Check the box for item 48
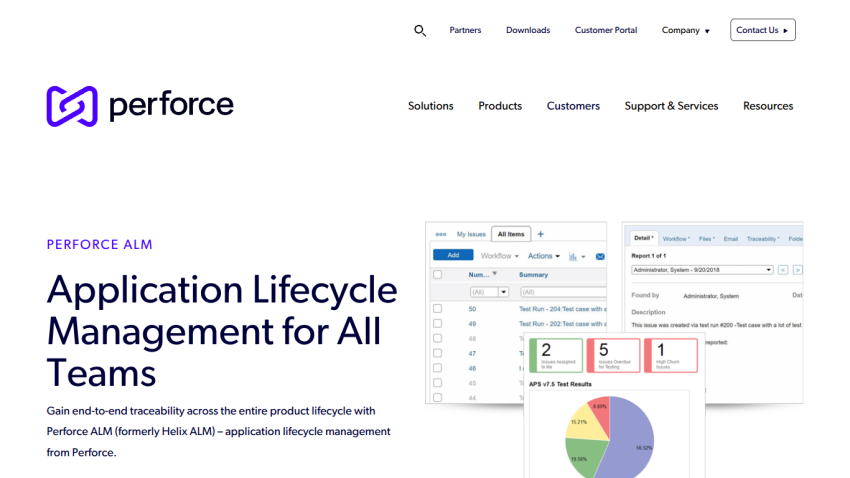 point(437,338)
